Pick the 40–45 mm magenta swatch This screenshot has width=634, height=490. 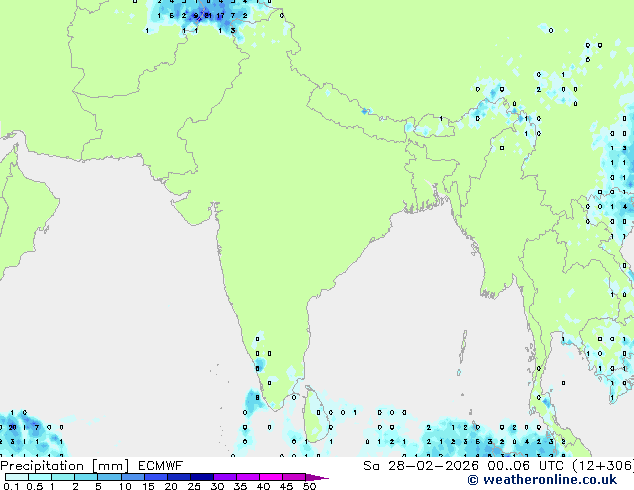point(271,477)
